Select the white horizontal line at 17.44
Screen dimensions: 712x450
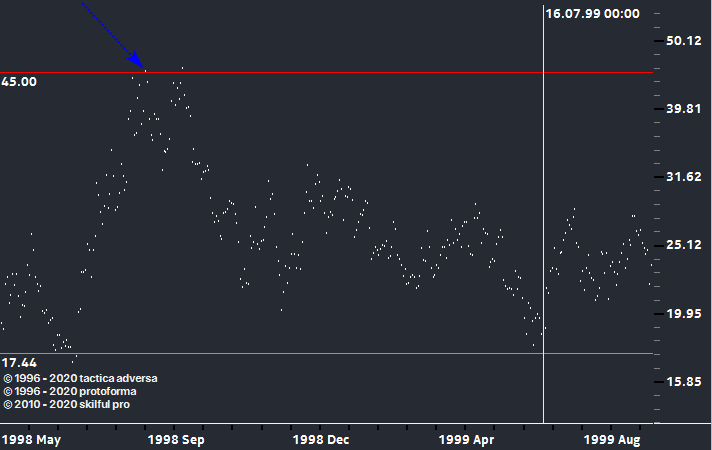[300, 353]
